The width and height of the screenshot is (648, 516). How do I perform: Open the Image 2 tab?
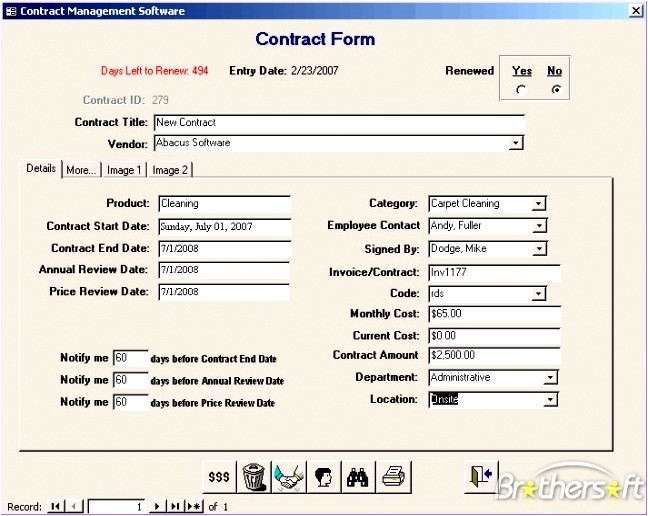tap(170, 170)
